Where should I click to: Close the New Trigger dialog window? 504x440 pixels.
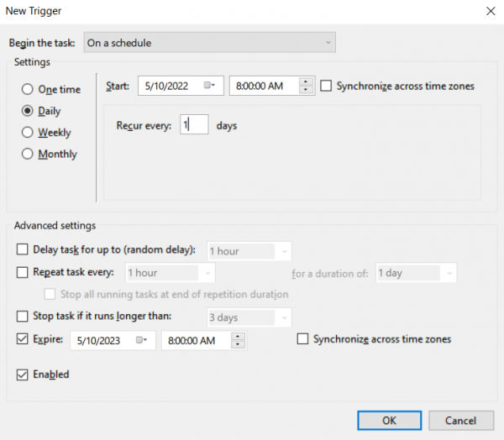click(489, 12)
